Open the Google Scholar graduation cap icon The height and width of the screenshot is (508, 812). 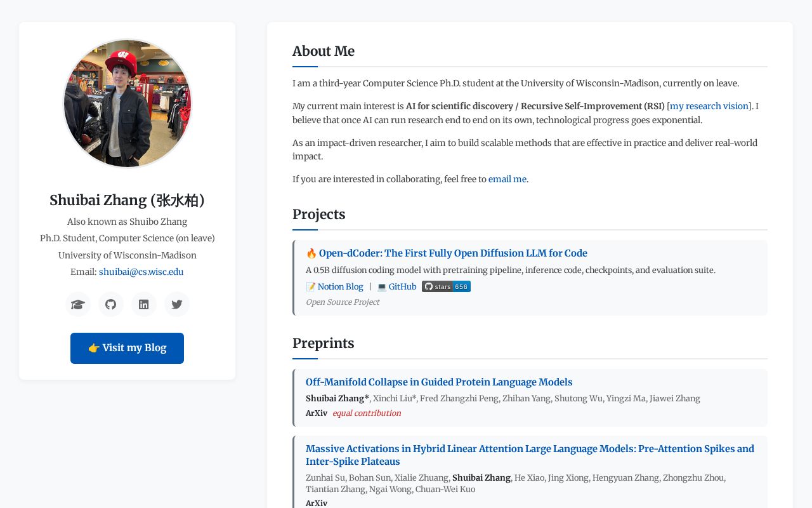pyautogui.click(x=78, y=304)
